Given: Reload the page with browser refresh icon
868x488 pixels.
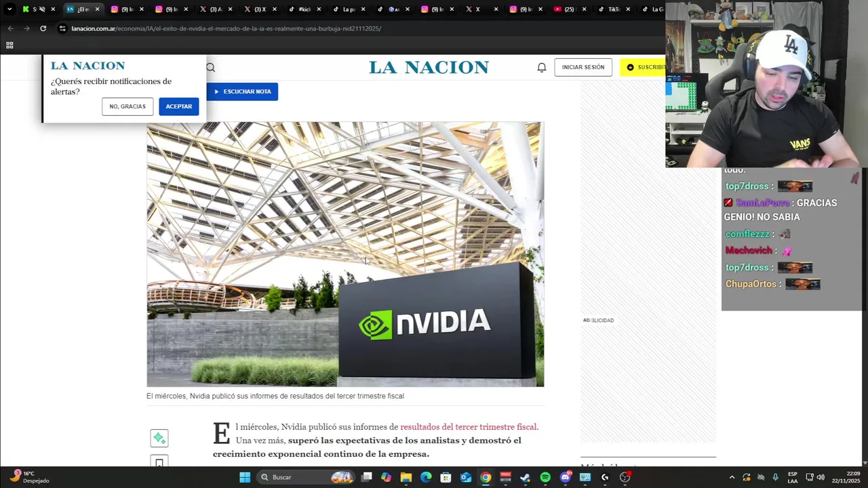Looking at the screenshot, I should point(43,28).
